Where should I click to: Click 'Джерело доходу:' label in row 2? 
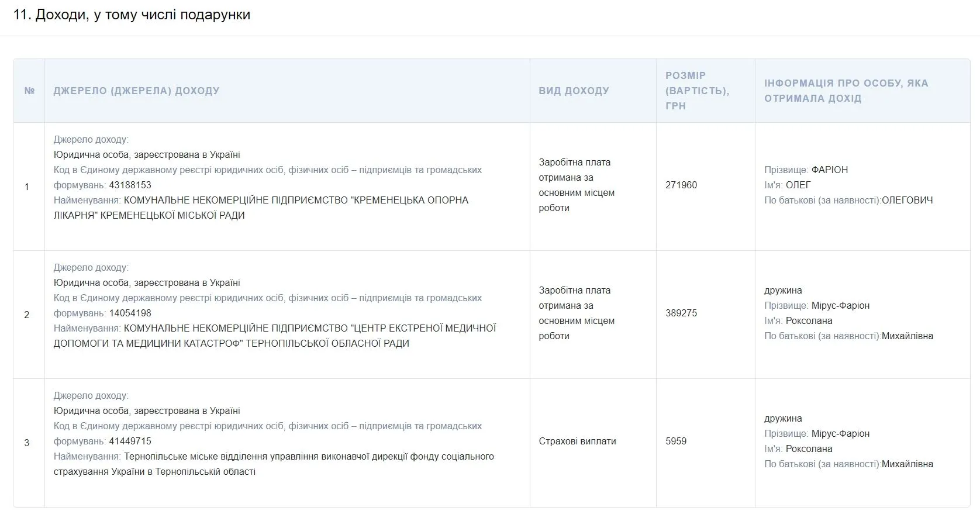(91, 267)
